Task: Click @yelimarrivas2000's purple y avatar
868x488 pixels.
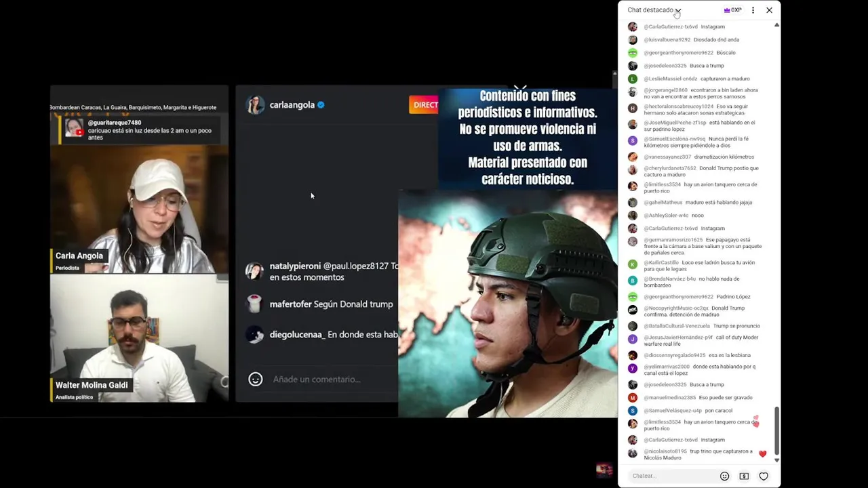Action: 633,368
